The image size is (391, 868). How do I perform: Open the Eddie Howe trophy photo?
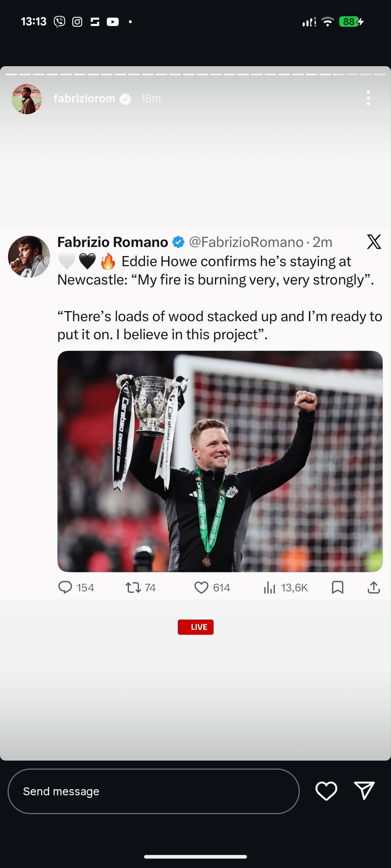pos(220,461)
